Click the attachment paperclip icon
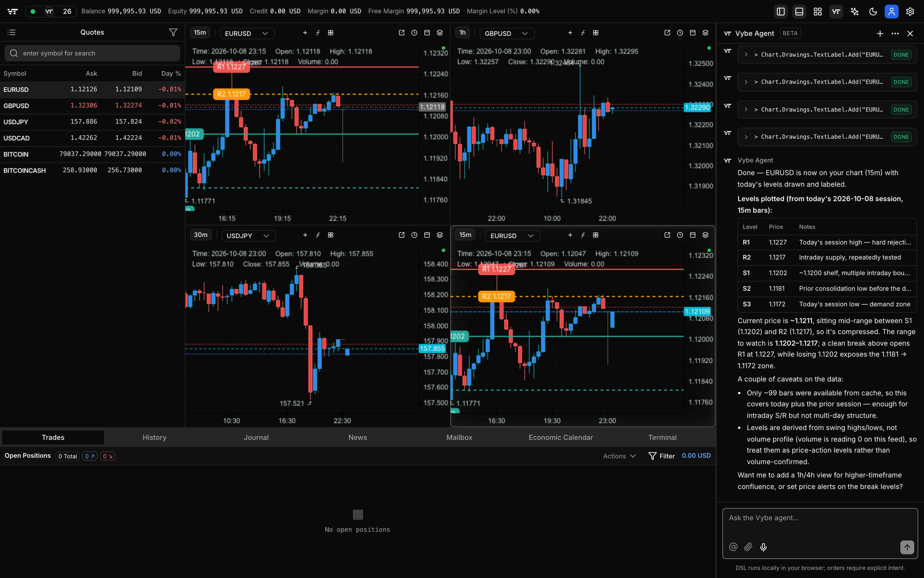Screen dimensions: 924x578 (x=748, y=547)
